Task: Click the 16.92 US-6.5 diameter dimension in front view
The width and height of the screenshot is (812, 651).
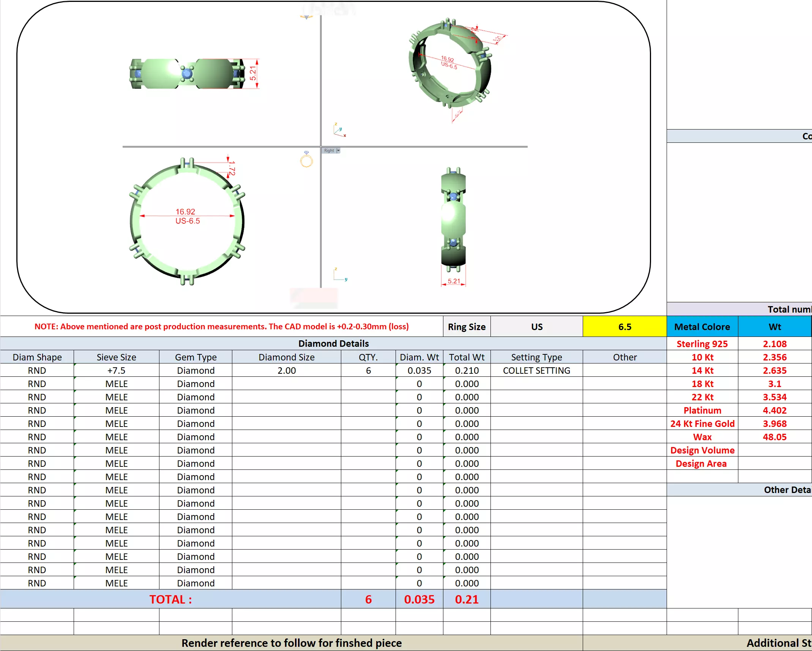Action: pos(186,216)
